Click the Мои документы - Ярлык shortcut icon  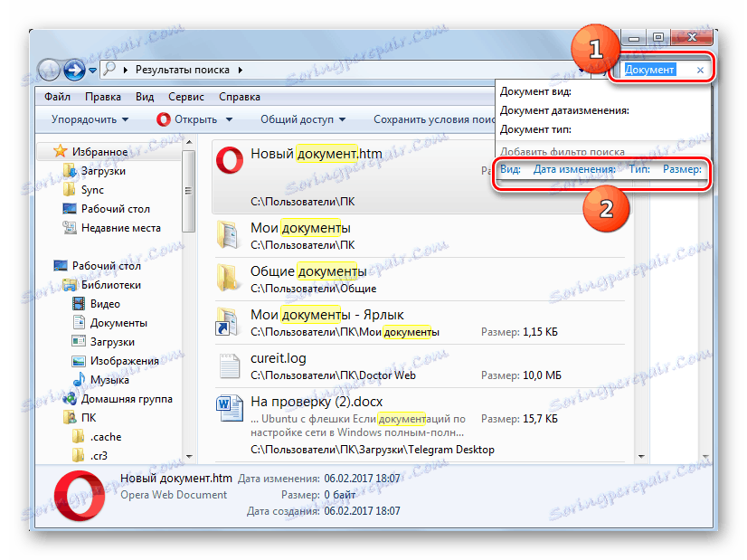click(227, 321)
